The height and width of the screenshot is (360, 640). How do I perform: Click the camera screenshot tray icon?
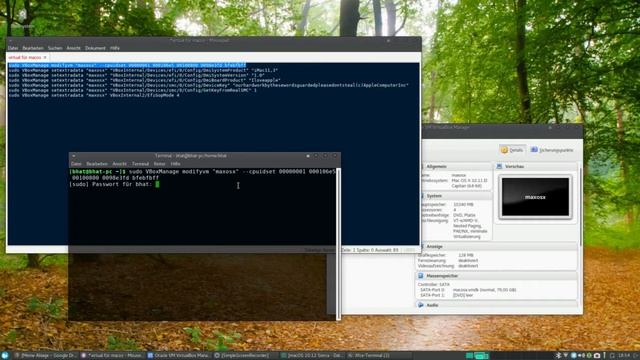tap(597, 356)
